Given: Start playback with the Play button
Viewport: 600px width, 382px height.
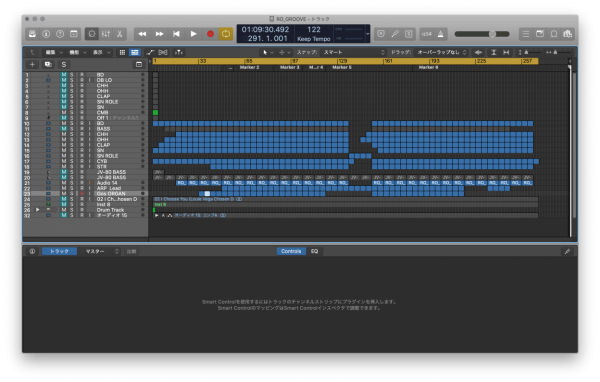Looking at the screenshot, I should pyautogui.click(x=193, y=34).
